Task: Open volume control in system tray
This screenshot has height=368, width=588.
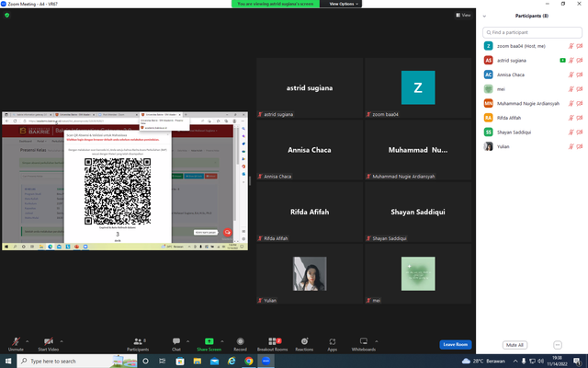Action: [x=540, y=361]
